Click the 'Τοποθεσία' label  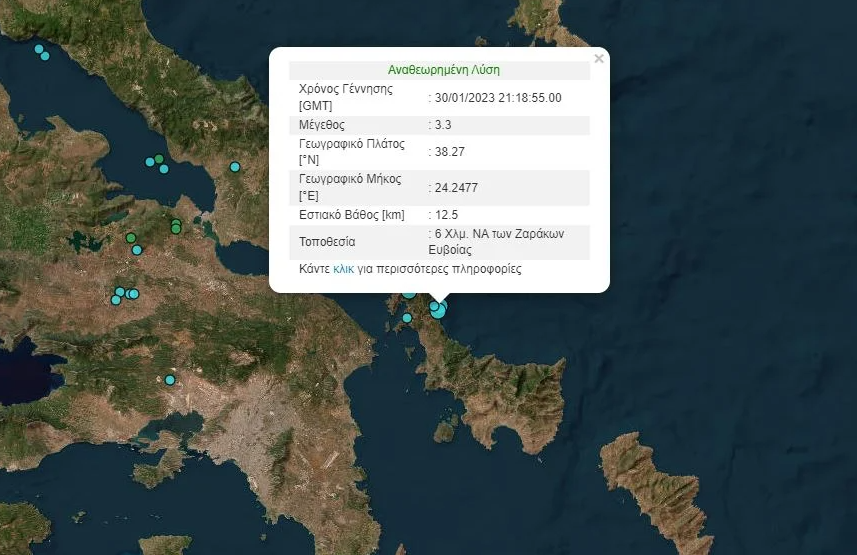click(x=327, y=242)
